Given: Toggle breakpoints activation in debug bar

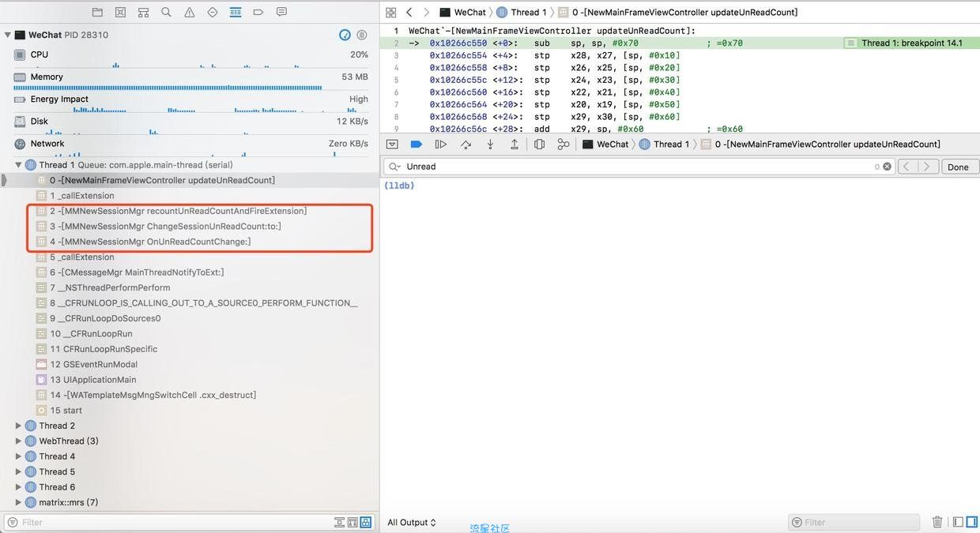Looking at the screenshot, I should click(x=416, y=145).
